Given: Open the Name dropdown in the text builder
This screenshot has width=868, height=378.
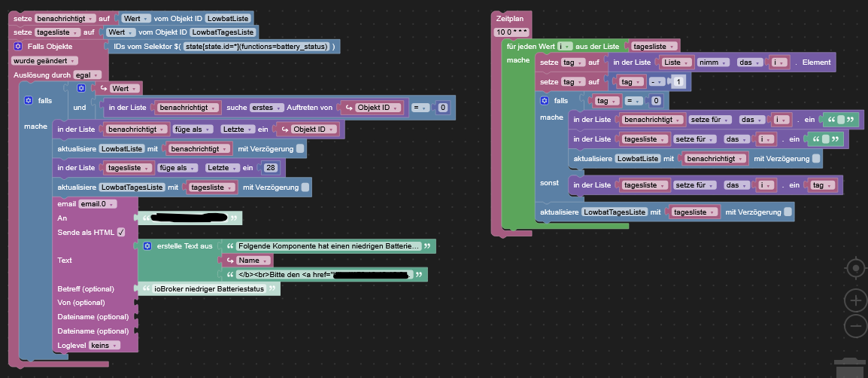Looking at the screenshot, I should click(254, 261).
